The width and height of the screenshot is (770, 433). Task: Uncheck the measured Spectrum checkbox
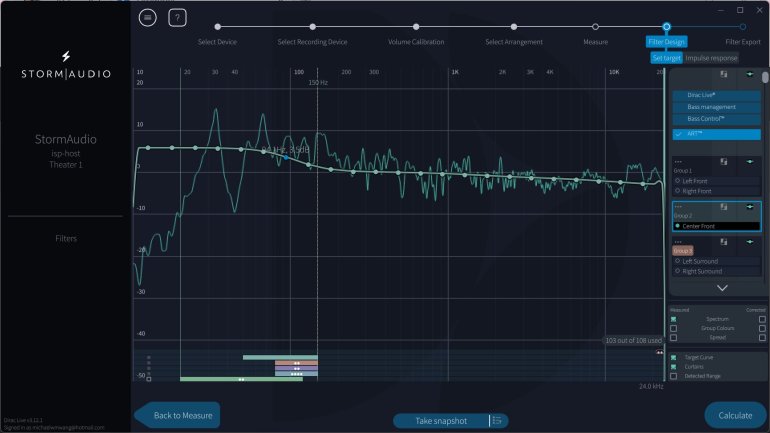[673, 318]
